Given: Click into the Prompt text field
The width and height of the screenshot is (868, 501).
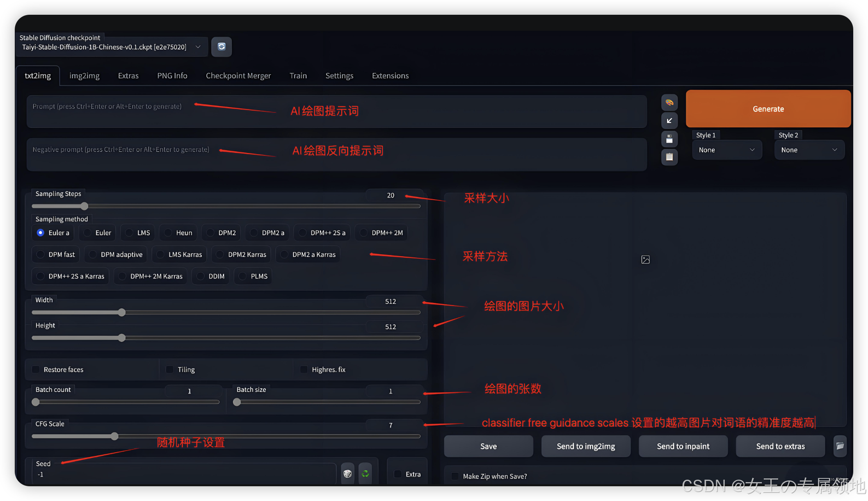Looking at the screenshot, I should click(x=337, y=112).
